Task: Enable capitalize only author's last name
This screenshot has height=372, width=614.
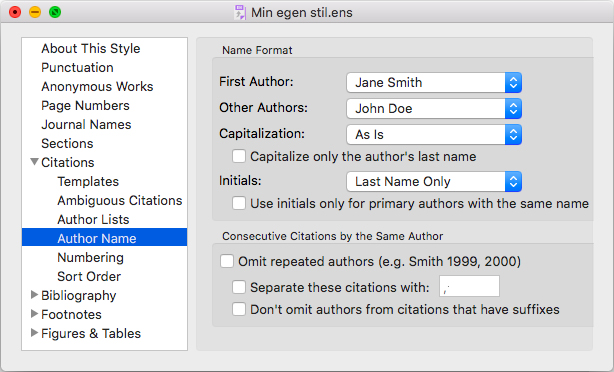Action: pyautogui.click(x=239, y=156)
